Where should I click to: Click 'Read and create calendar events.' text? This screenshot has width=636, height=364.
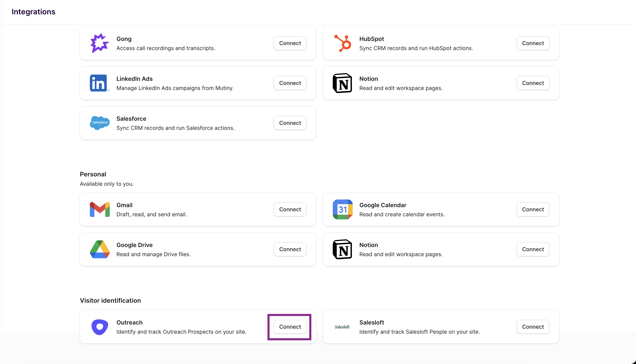[x=402, y=214]
